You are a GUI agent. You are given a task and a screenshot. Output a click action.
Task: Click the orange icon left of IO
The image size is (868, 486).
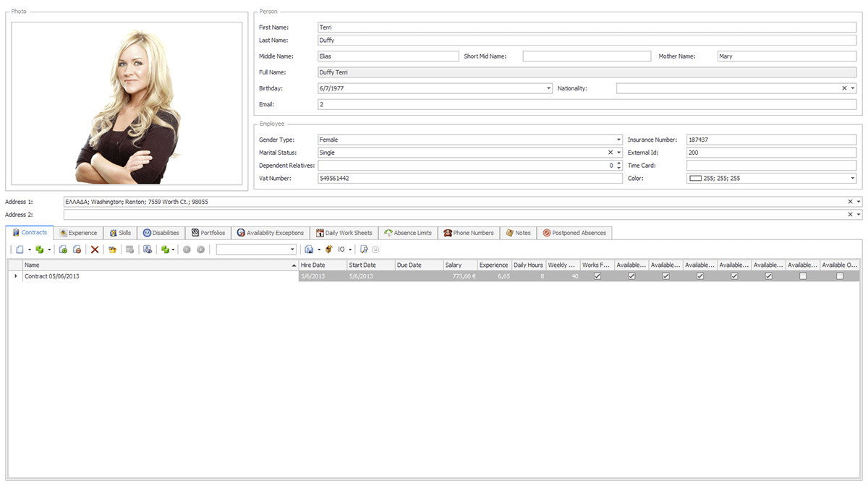(328, 249)
